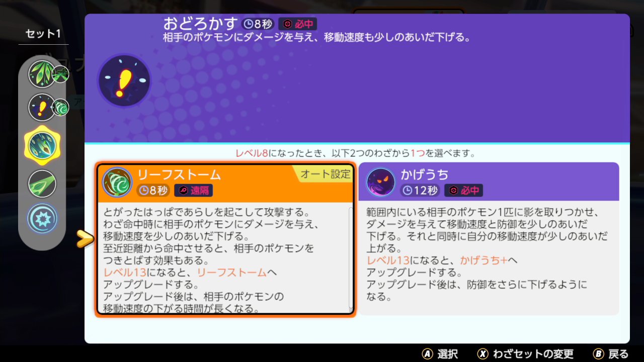Screen dimensions: 644x362
Task: Click the line わざ命中時に相手のポケモンにダメージを与え、
Action: (x=211, y=224)
